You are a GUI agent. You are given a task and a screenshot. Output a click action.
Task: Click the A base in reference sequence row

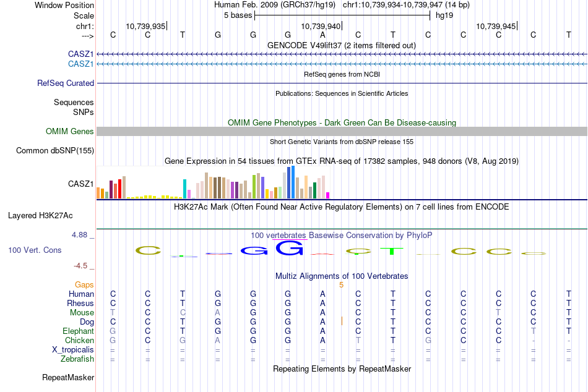pyautogui.click(x=323, y=35)
